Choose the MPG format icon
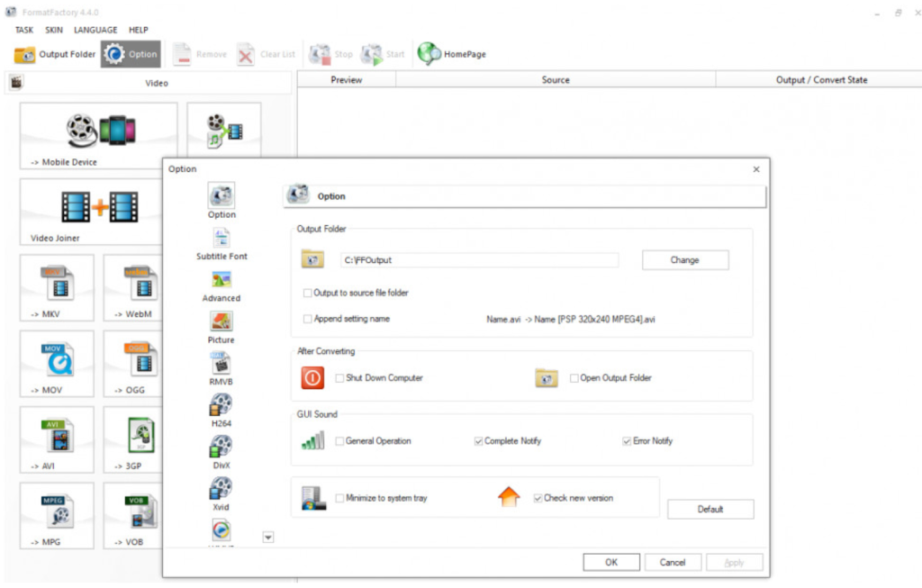The height and width of the screenshot is (588, 922). 57,516
